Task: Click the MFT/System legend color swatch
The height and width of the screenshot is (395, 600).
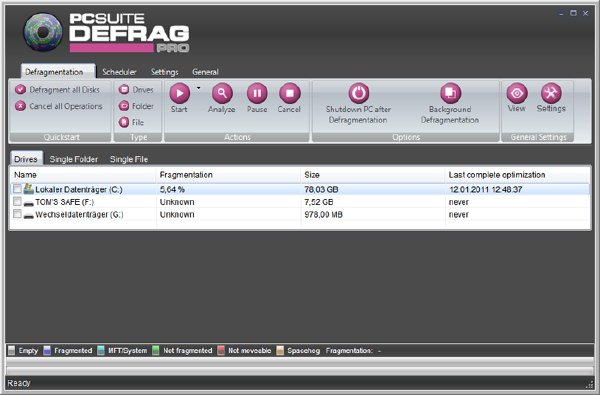Action: (101, 351)
